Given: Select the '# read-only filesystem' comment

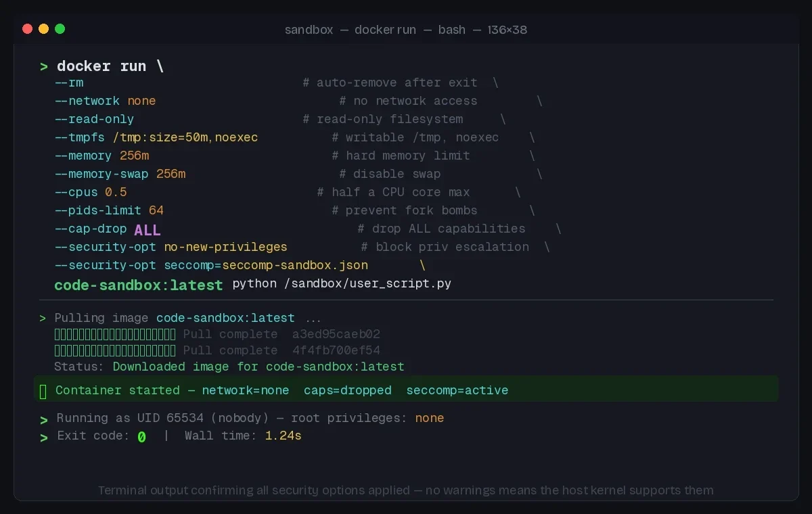Looking at the screenshot, I should click(x=383, y=119).
